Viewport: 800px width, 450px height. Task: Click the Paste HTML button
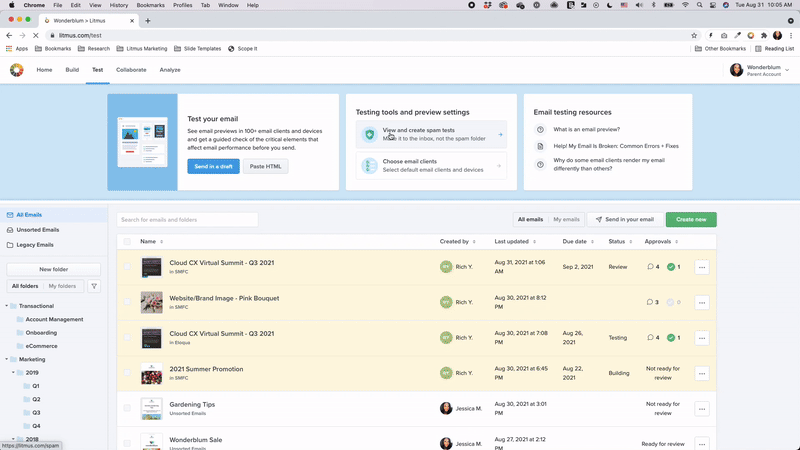pos(265,166)
